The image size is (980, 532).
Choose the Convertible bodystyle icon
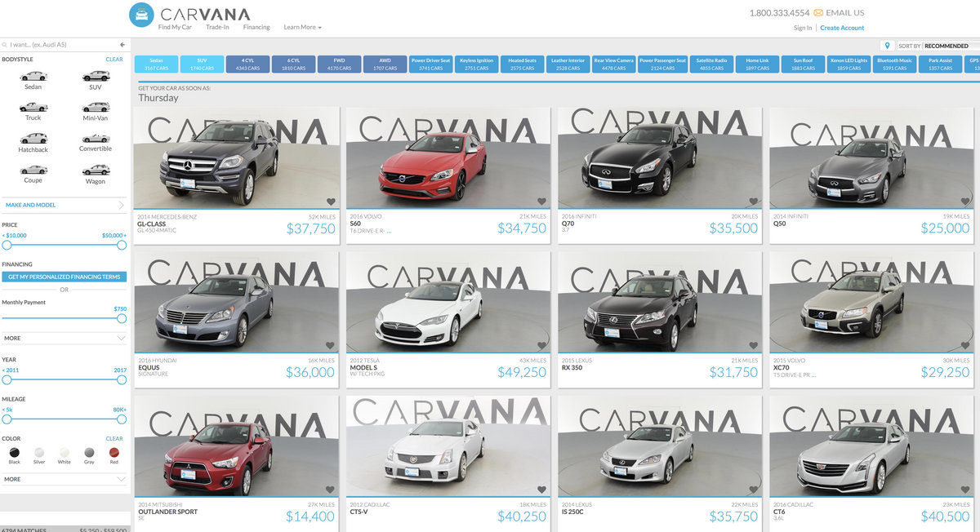click(95, 138)
